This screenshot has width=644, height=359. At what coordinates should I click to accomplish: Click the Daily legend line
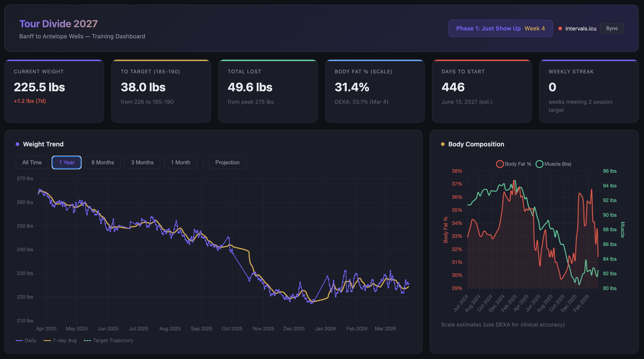click(19, 340)
